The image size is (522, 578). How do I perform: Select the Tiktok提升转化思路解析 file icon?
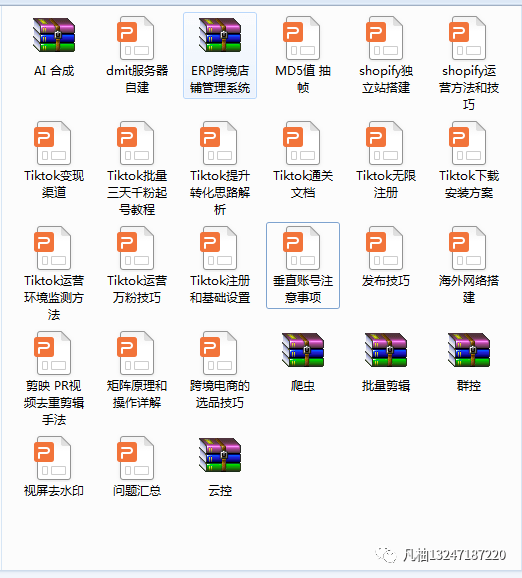219,143
